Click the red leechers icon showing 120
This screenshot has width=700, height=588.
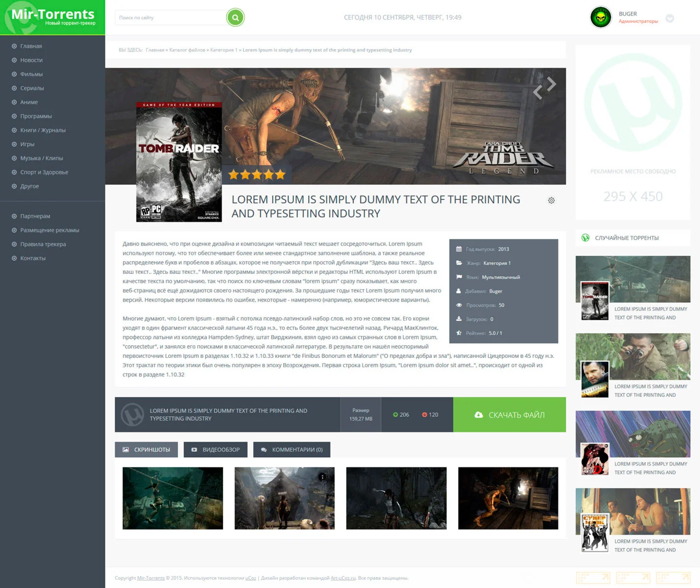point(424,414)
